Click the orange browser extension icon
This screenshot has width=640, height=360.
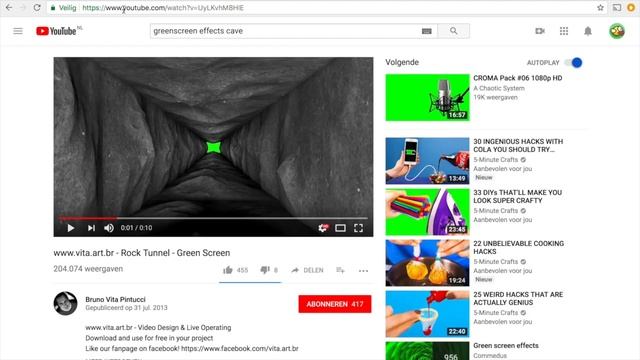pos(631,7)
